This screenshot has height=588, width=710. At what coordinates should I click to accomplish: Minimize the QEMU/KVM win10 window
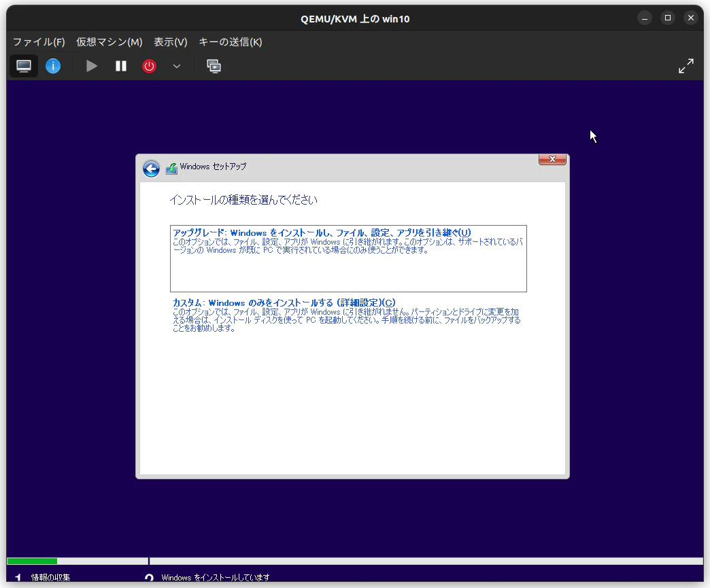(x=644, y=18)
